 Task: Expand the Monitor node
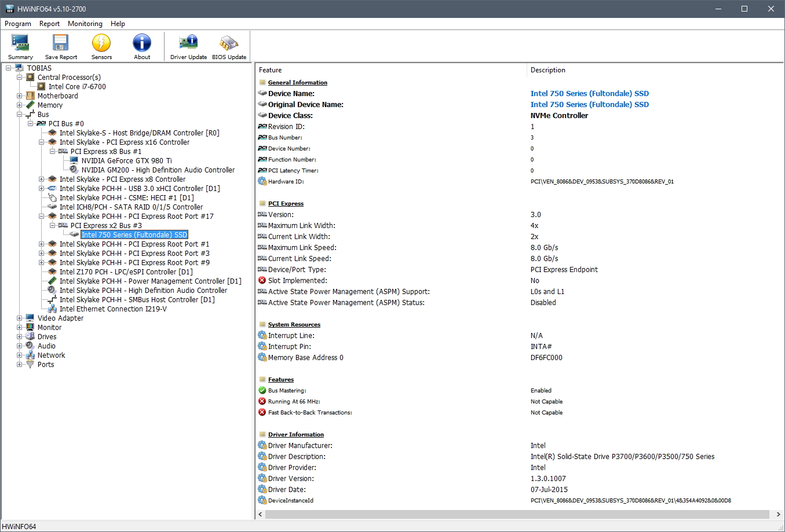tap(19, 328)
